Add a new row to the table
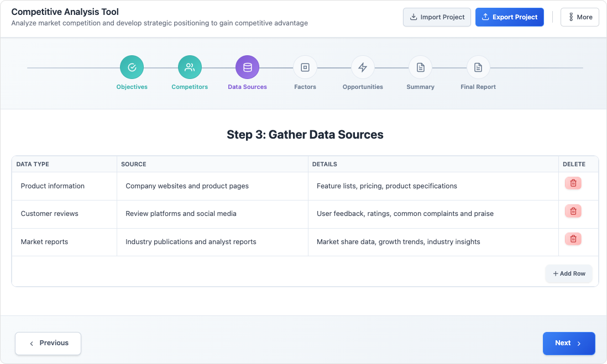Image resolution: width=607 pixels, height=364 pixels. coord(569,273)
